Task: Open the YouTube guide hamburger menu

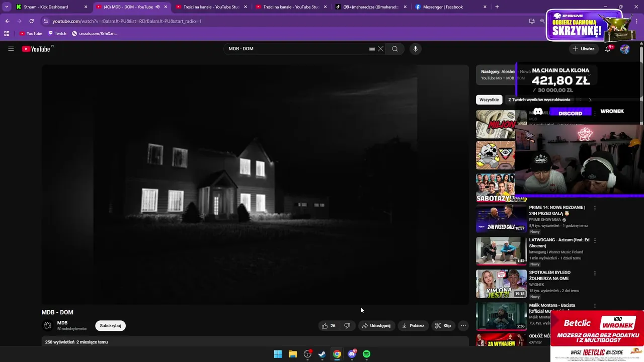Action: 11,49
